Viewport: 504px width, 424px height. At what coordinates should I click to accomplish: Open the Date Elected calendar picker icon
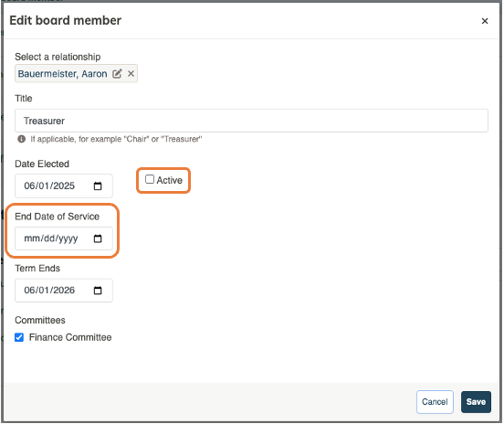click(98, 185)
